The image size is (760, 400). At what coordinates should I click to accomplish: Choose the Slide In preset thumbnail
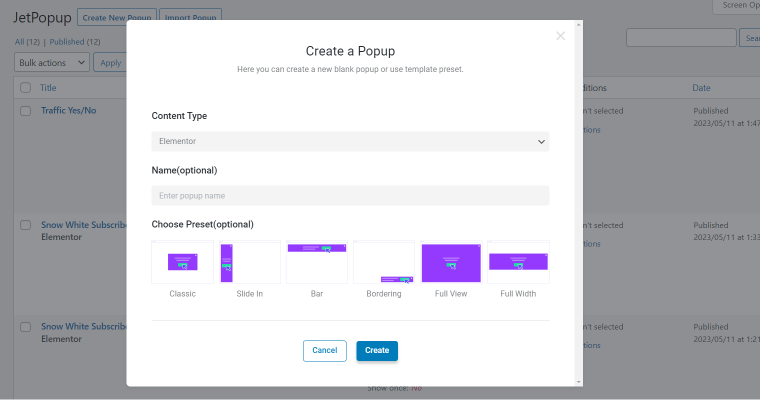[250, 262]
